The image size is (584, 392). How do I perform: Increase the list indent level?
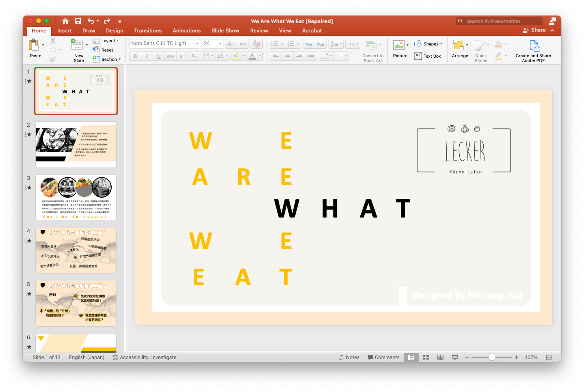click(320, 44)
